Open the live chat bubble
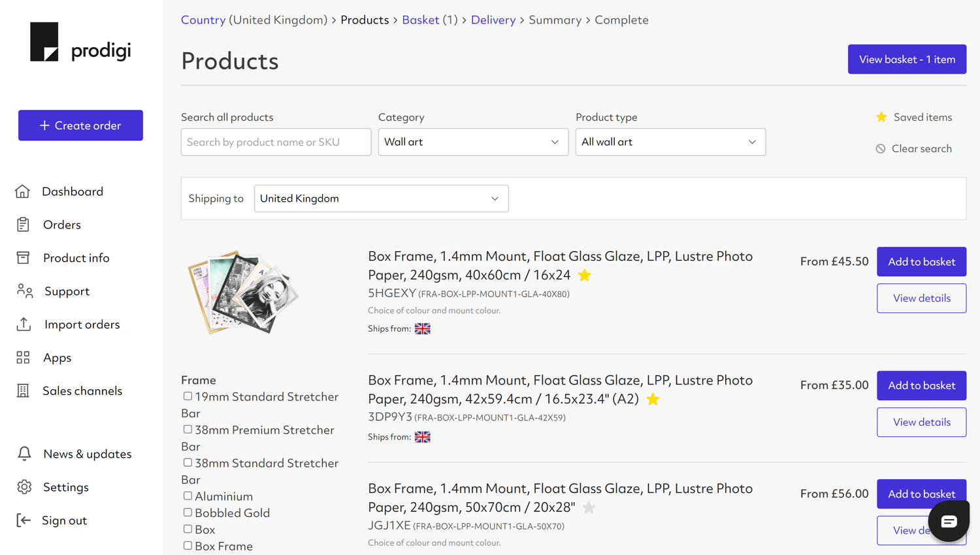980x555 pixels. pyautogui.click(x=949, y=520)
